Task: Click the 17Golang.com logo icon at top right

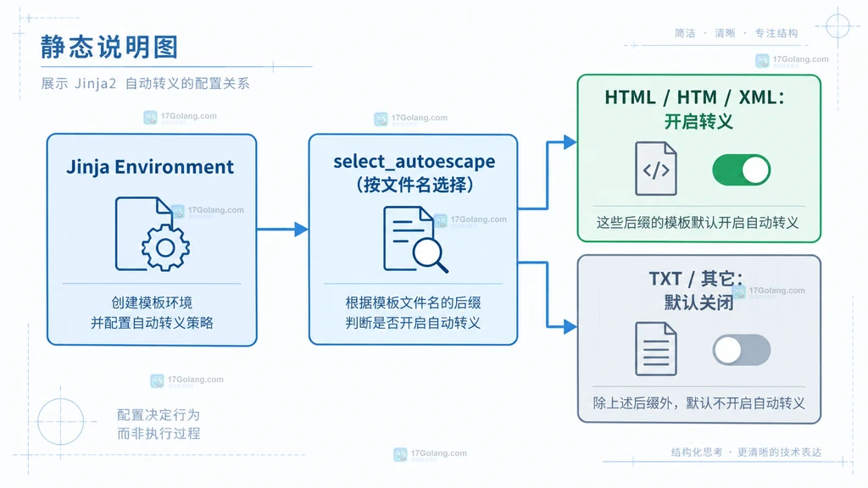Action: [762, 60]
